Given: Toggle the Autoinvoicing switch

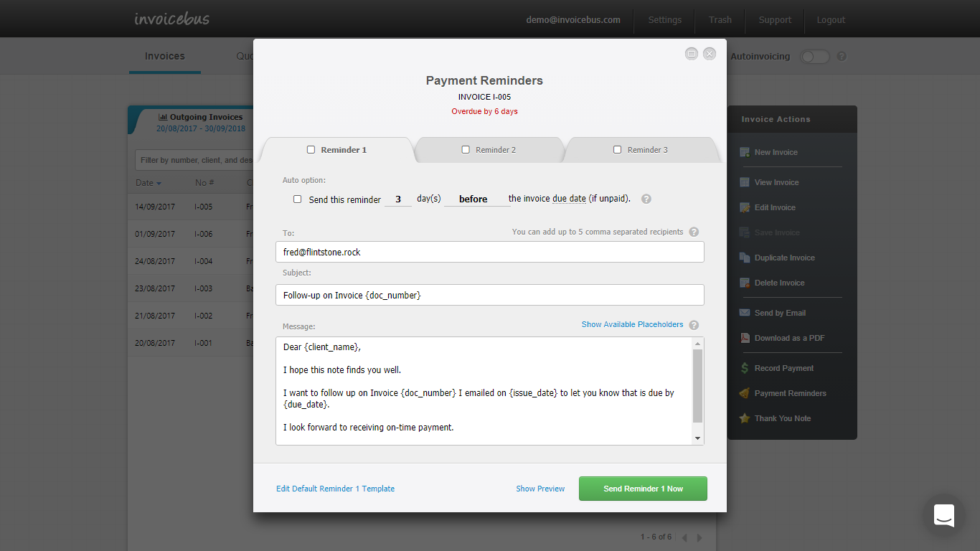Looking at the screenshot, I should click(814, 55).
